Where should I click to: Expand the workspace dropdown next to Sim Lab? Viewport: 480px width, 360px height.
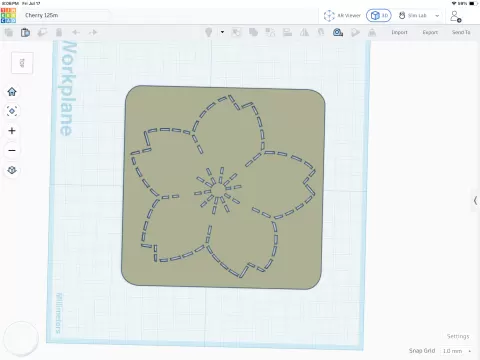tap(437, 16)
